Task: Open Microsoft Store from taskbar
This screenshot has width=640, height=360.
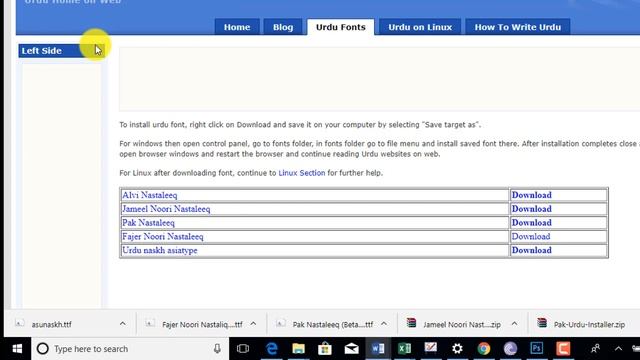Action: tap(325, 349)
